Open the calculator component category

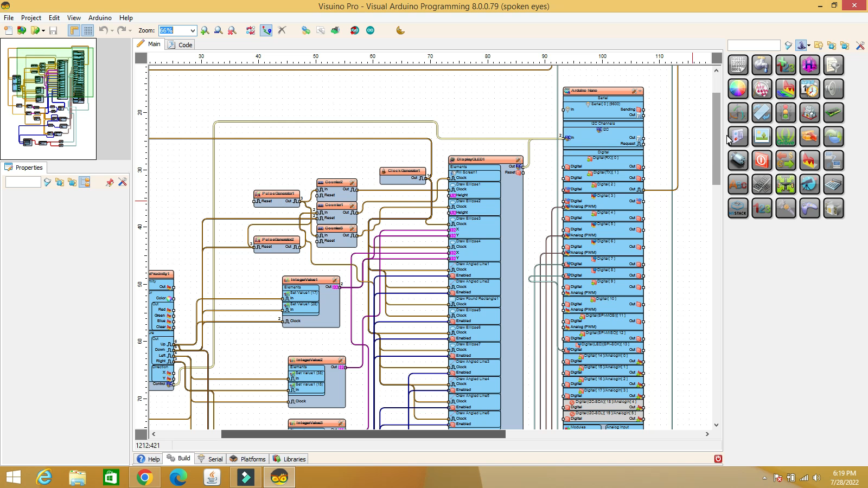pyautogui.click(x=833, y=184)
